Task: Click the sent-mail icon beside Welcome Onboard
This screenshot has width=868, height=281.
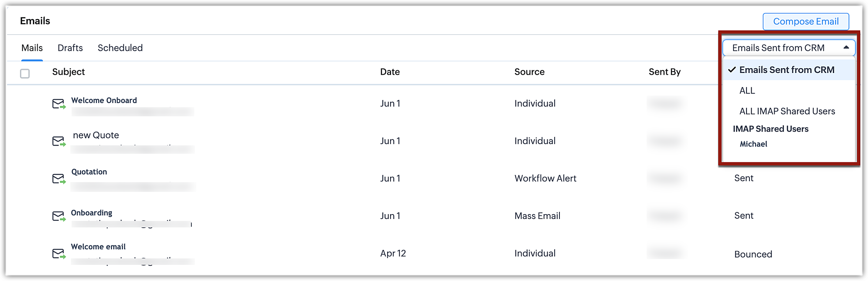Action: (x=59, y=104)
